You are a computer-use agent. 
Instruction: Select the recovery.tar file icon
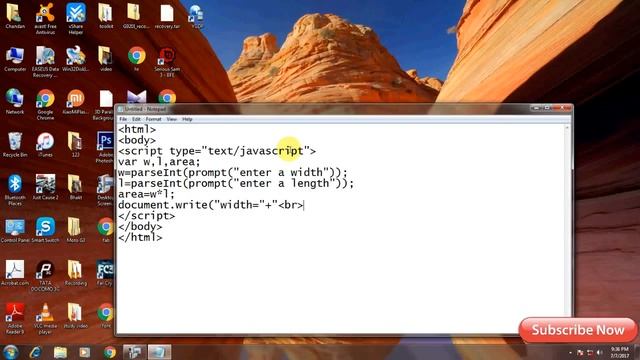point(167,17)
